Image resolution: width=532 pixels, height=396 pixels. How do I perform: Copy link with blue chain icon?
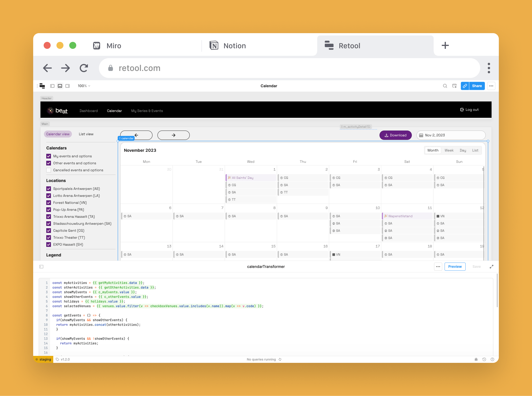pos(465,86)
